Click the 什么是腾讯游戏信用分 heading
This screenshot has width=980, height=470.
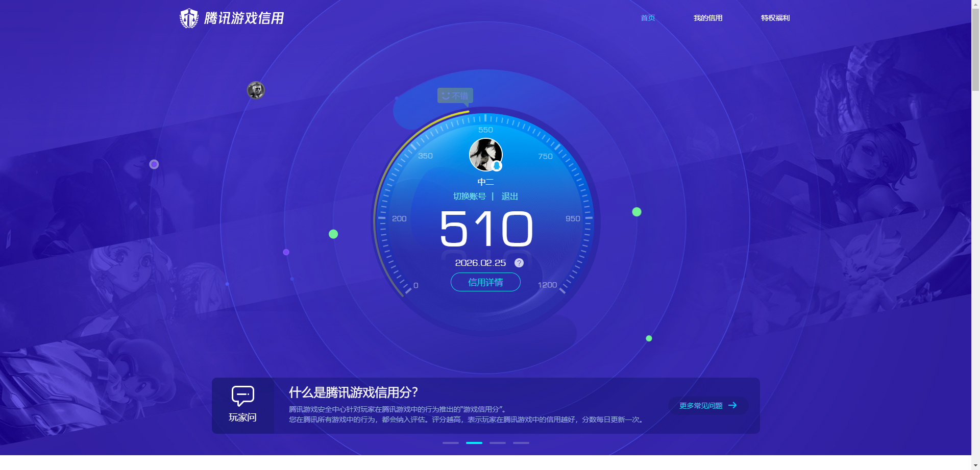coord(353,392)
